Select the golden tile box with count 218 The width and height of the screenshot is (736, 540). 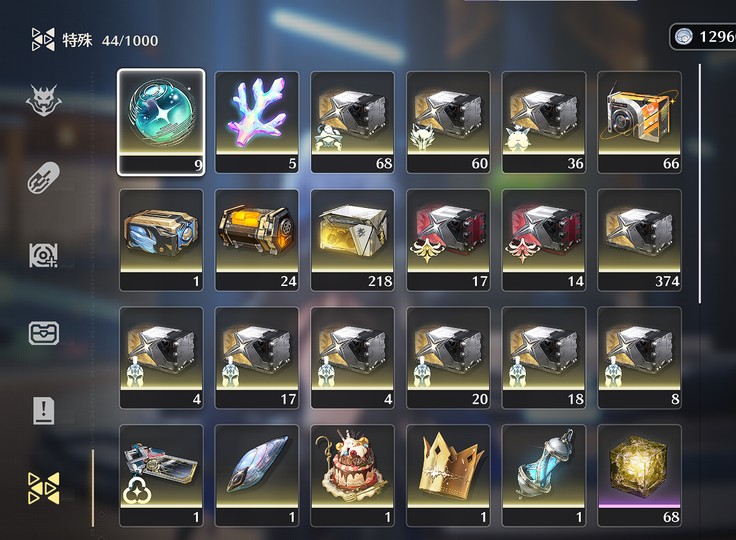click(353, 240)
